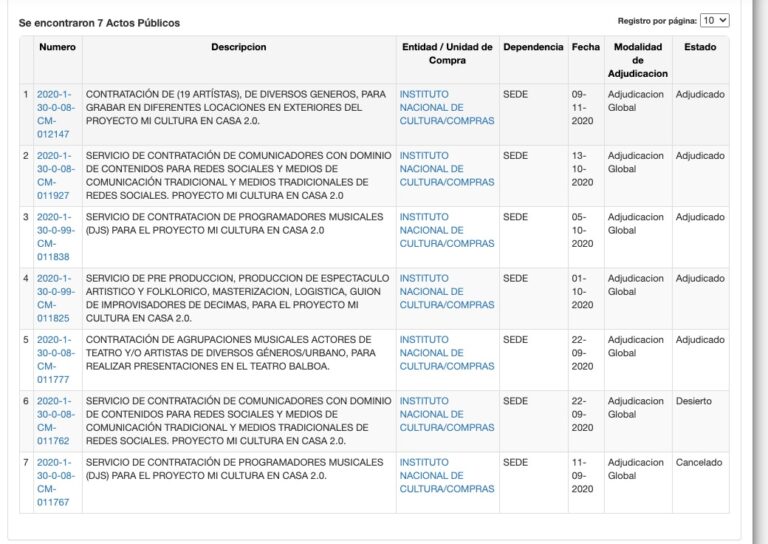Select the Desierto status cell in row 6
The image size is (768, 544).
(694, 401)
